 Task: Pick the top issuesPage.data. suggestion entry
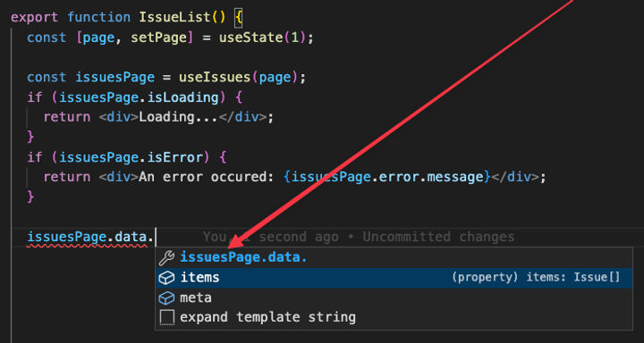[394, 257]
